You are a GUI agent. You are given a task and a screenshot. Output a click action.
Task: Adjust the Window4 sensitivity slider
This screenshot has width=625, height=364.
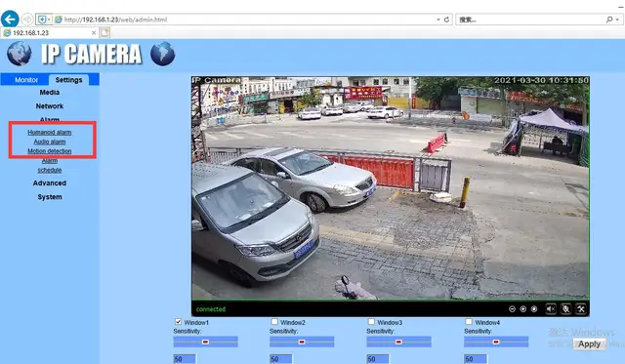(x=496, y=342)
